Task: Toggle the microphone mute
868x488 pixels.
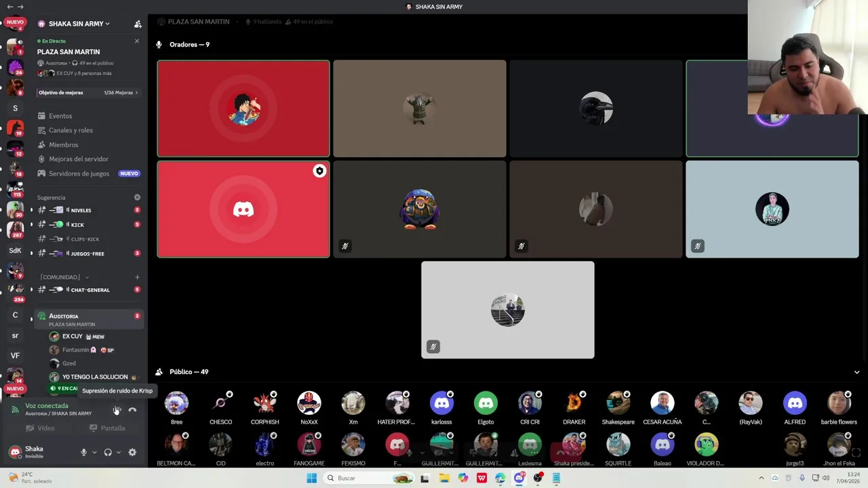Action: (83, 452)
